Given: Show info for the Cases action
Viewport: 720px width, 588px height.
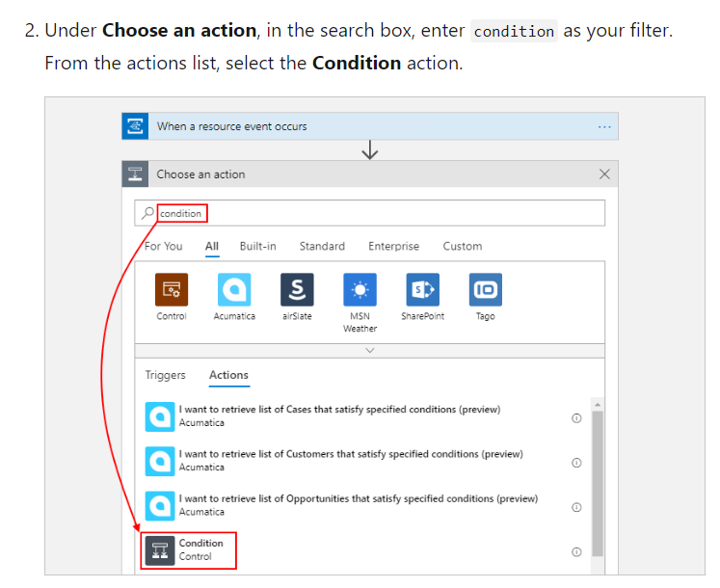Looking at the screenshot, I should tap(576, 418).
